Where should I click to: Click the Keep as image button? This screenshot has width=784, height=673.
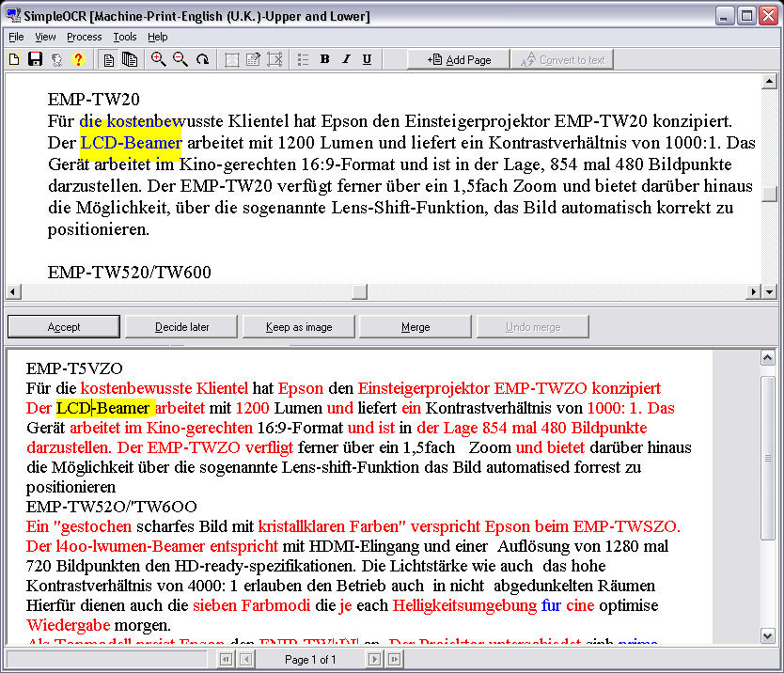299,326
